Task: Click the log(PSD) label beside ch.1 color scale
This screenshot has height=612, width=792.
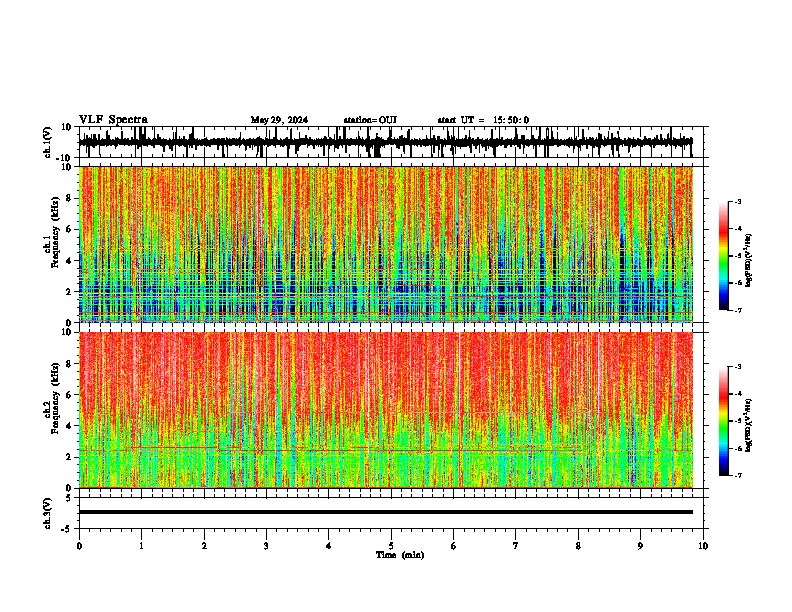Action: 749,260
